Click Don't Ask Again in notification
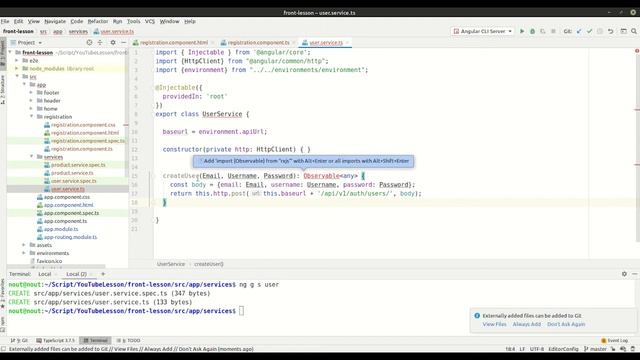 [566, 324]
